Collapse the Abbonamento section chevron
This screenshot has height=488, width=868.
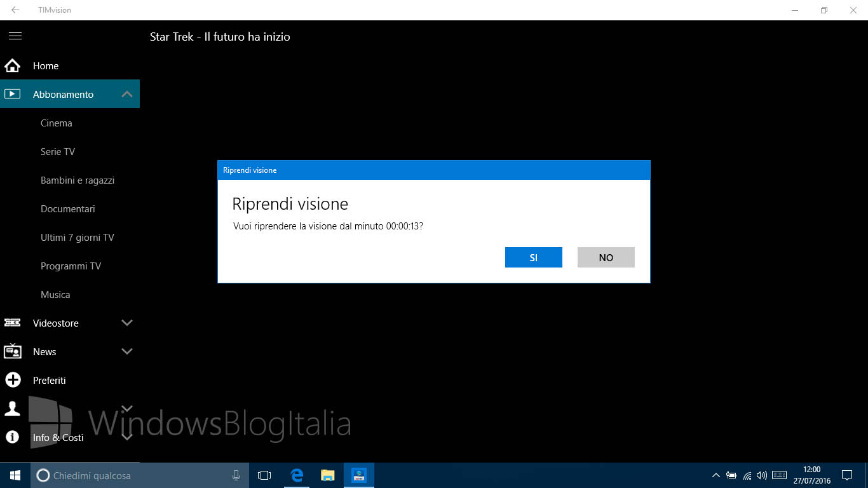127,94
